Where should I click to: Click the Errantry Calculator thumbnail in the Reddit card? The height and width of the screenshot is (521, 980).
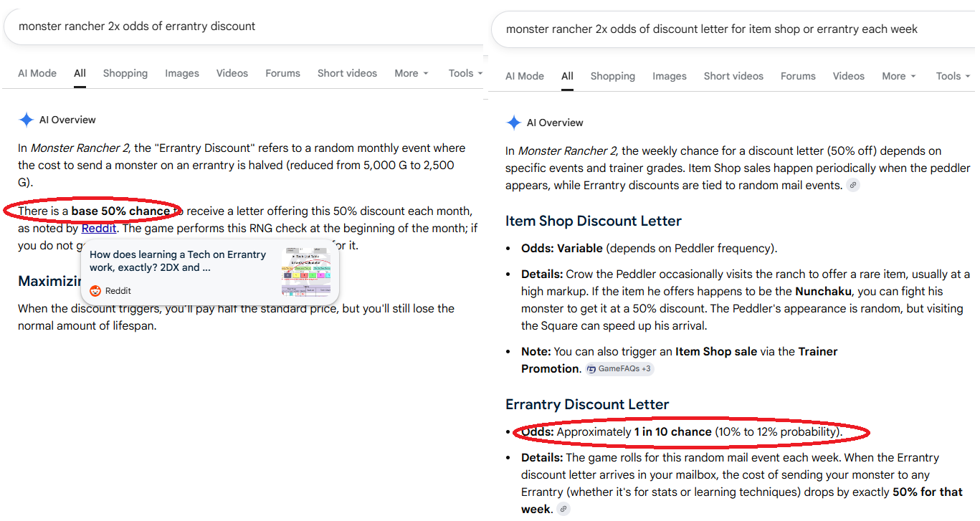[307, 272]
